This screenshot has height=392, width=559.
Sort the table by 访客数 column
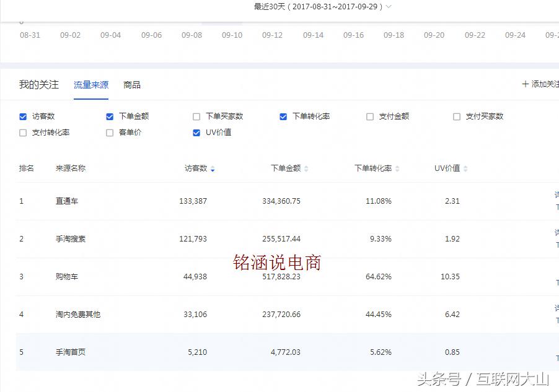pyautogui.click(x=212, y=168)
